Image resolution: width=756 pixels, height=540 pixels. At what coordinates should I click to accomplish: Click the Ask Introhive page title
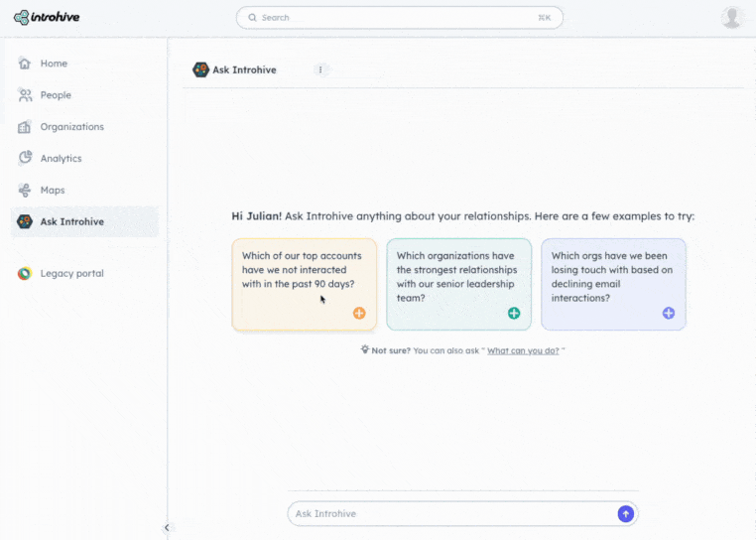coord(244,69)
